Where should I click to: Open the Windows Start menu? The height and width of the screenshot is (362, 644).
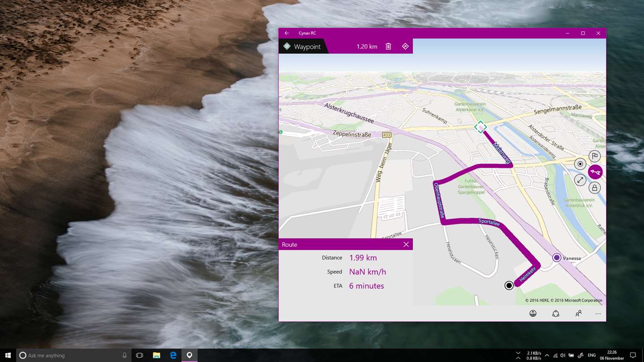[8, 355]
